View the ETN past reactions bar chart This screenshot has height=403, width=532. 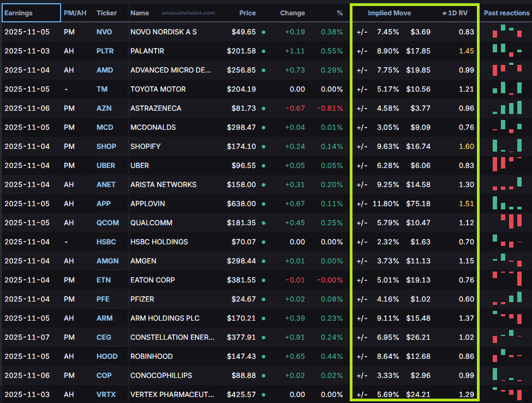(507, 279)
